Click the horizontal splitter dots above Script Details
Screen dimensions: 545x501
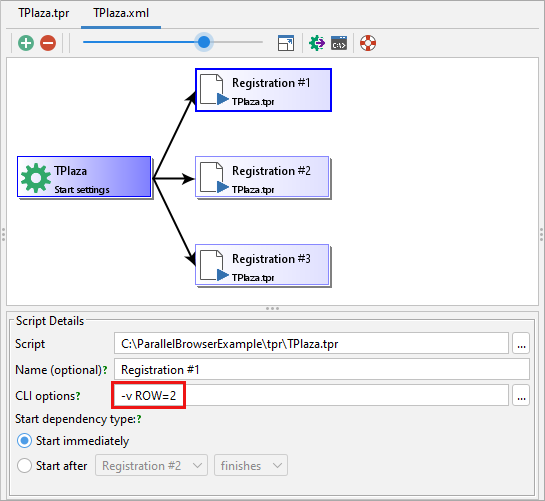click(x=272, y=308)
